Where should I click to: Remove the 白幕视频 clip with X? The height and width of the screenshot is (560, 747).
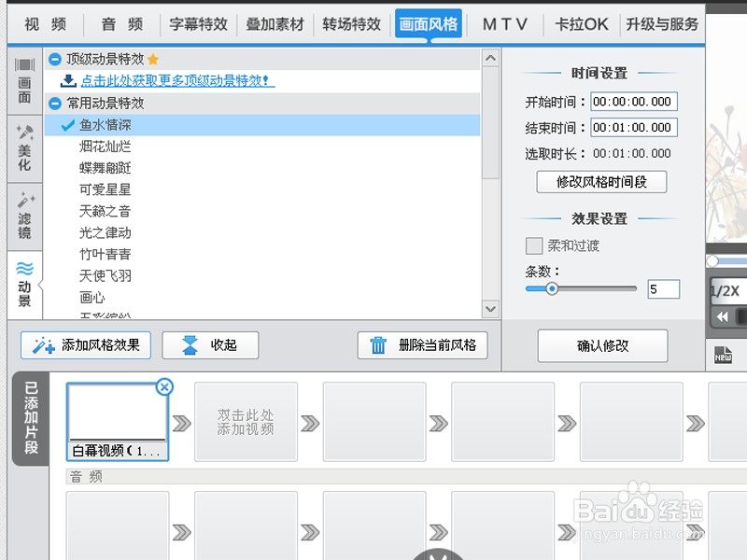click(164, 386)
